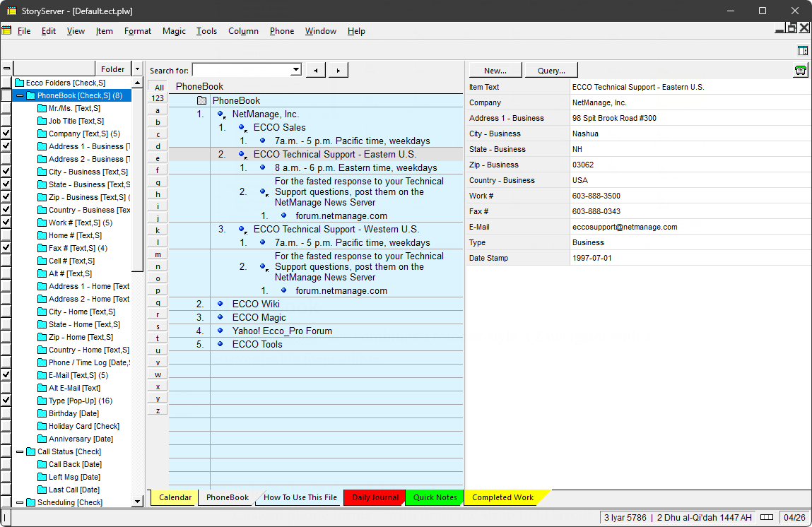This screenshot has width=812, height=527.
Task: Click the bullet beside ECCO Wiki
Action: click(x=220, y=304)
